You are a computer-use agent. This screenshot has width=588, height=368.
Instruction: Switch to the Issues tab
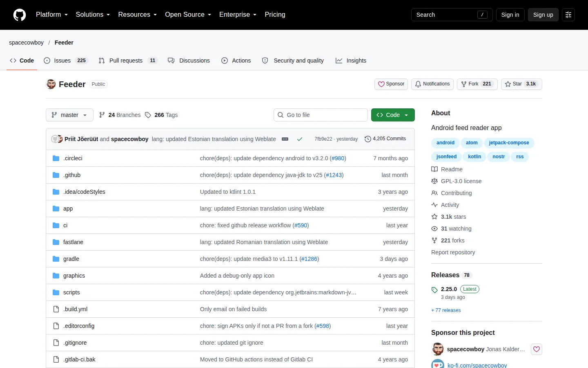[66, 61]
